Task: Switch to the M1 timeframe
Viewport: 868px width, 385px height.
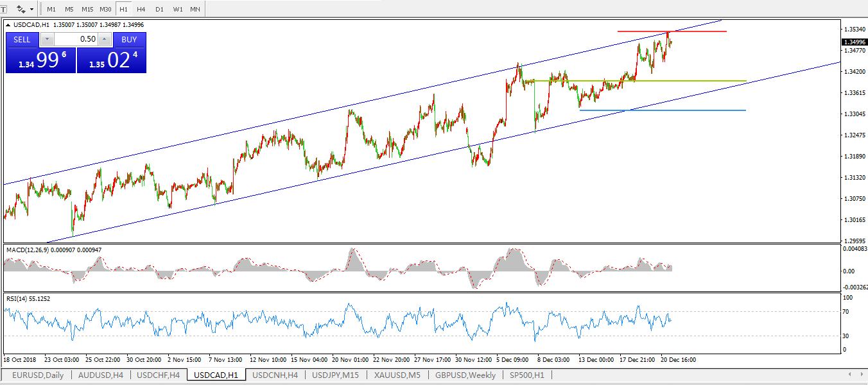Action: tap(51, 10)
